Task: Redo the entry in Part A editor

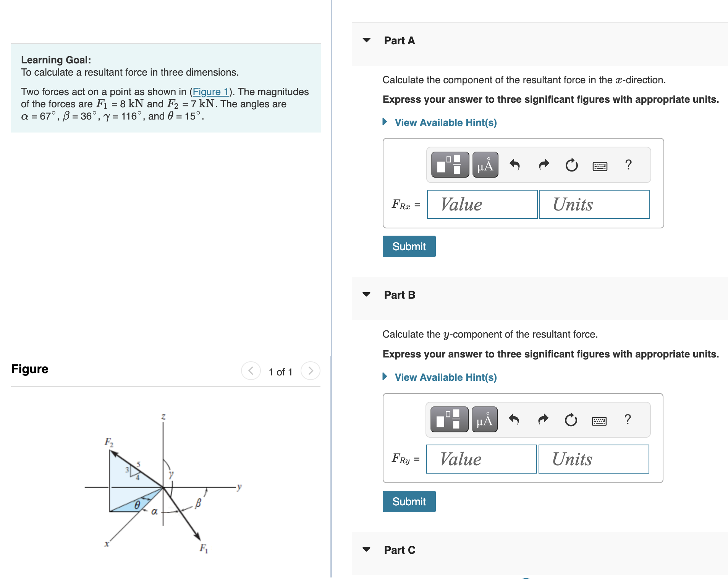Action: (543, 165)
